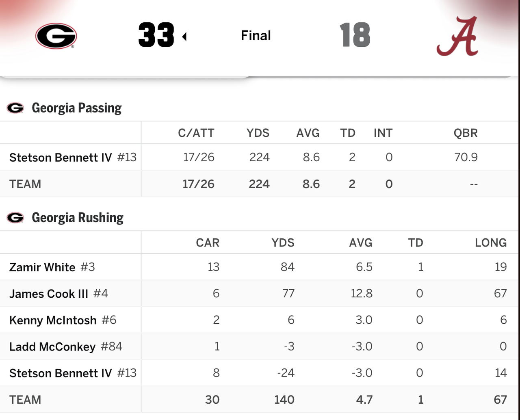Image resolution: width=520 pixels, height=420 pixels.
Task: Click the Final game status text
Action: [x=256, y=36]
